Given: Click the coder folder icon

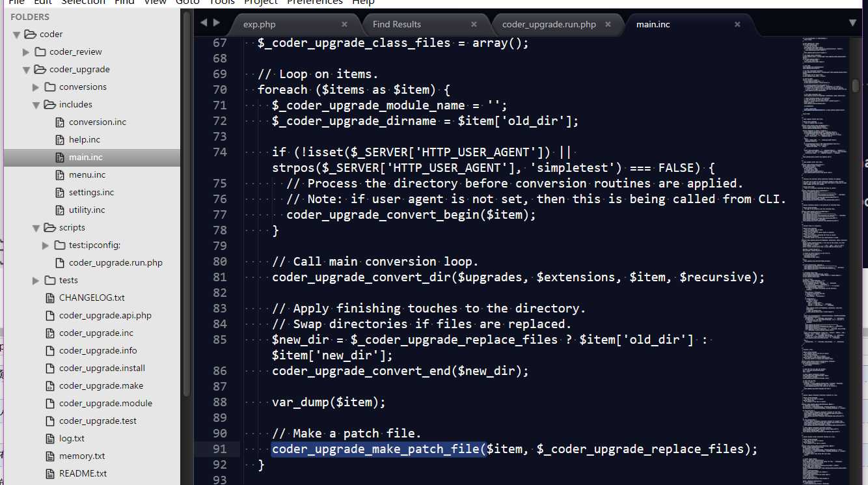Looking at the screenshot, I should pyautogui.click(x=30, y=34).
